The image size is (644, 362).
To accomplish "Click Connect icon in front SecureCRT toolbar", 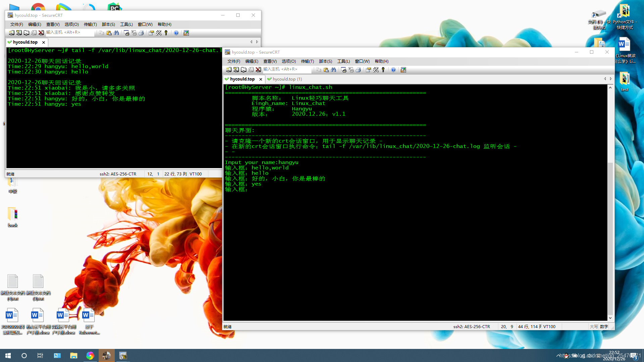I will pos(229,69).
